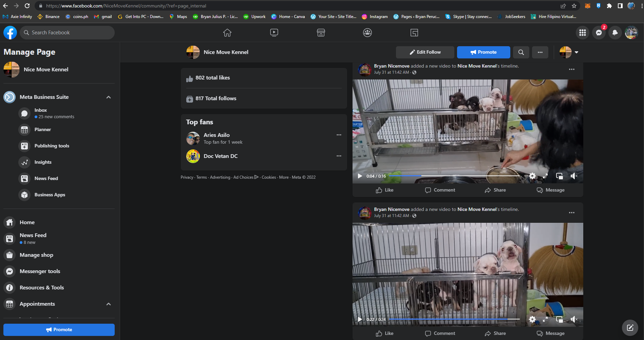Image resolution: width=644 pixels, height=340 pixels.
Task: Open the Home feed icon in top navigation
Action: coord(227,33)
